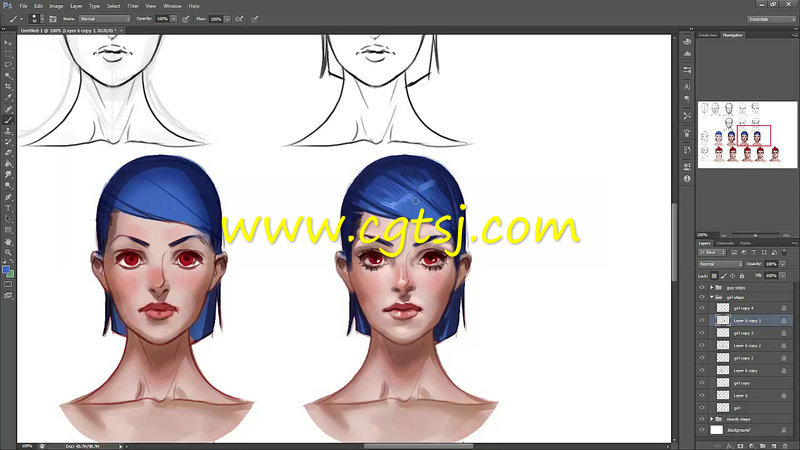Select the Hand tool
The height and width of the screenshot is (450, 800).
(8, 241)
